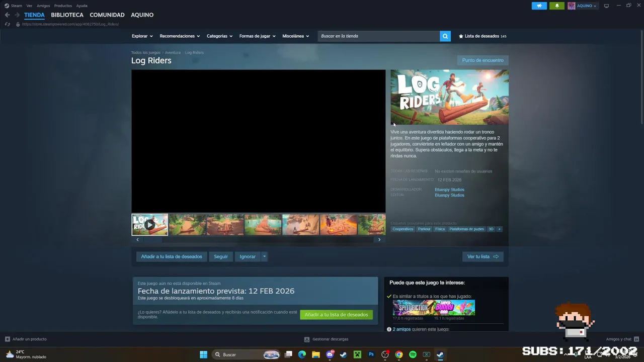Screen dimensions: 644x362
Task: Click the Punto de encuentro button
Action: tap(482, 60)
